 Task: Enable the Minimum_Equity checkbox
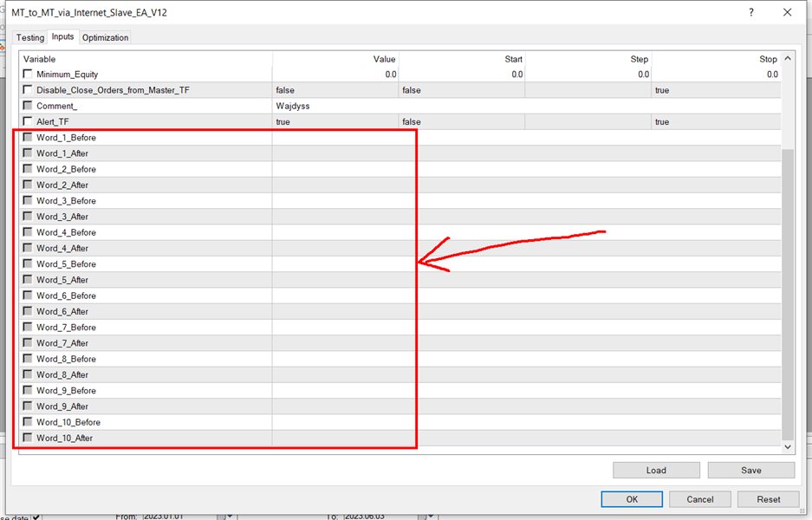pos(29,75)
